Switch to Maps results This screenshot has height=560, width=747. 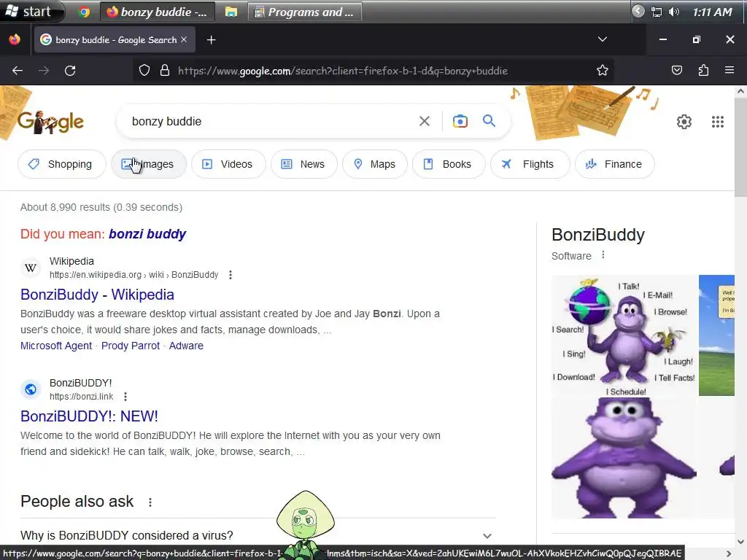tap(375, 164)
